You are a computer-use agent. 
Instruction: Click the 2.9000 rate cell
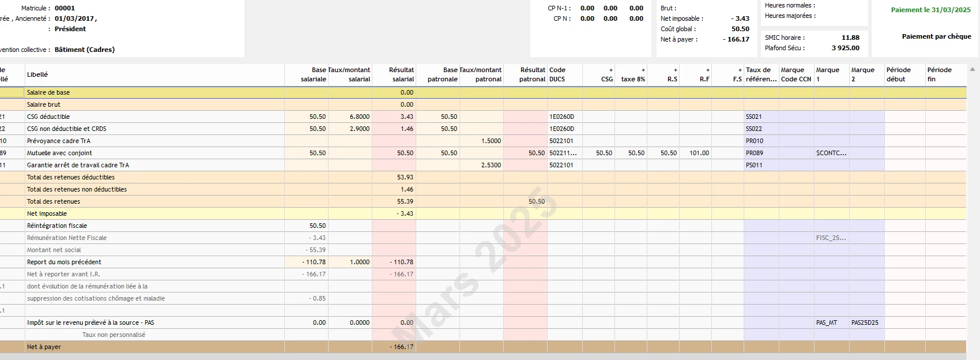[x=360, y=129]
